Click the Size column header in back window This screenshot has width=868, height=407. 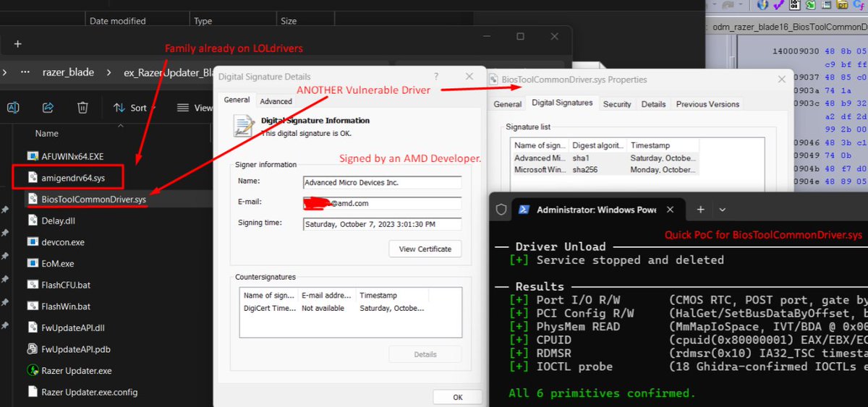[289, 22]
